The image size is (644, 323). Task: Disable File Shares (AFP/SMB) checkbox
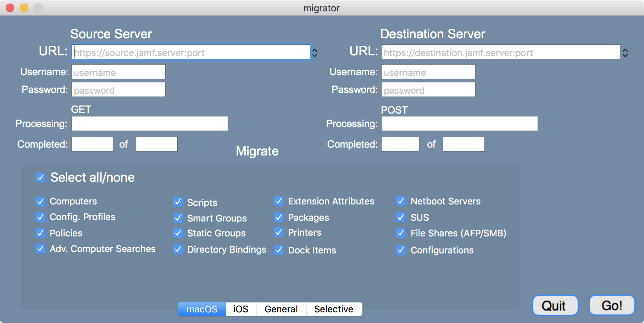point(401,233)
